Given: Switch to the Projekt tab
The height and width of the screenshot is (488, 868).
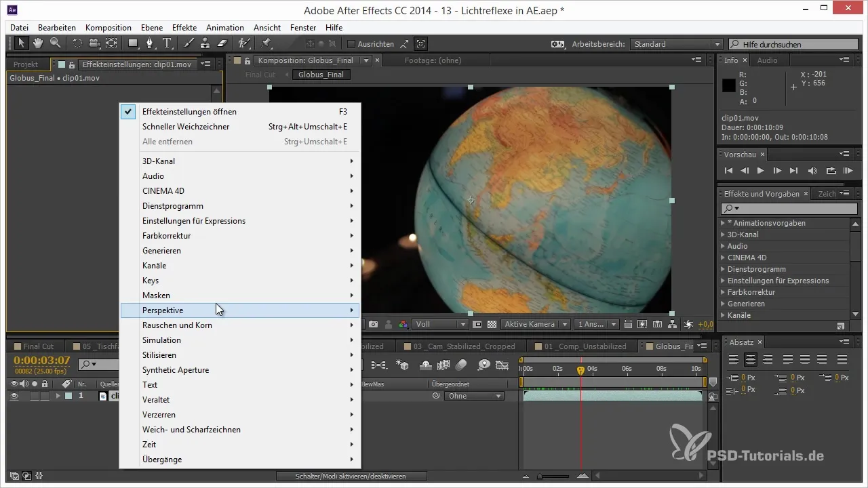Looking at the screenshot, I should [x=26, y=64].
